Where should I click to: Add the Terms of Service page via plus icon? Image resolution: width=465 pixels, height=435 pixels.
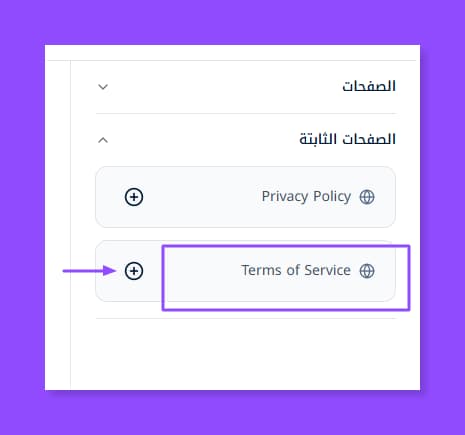(x=134, y=271)
